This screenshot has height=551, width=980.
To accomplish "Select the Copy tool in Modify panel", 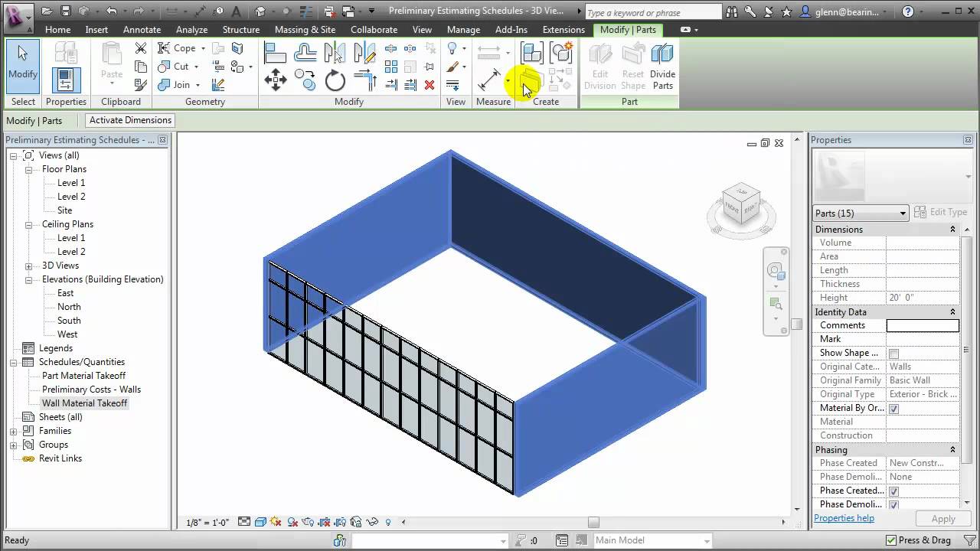I will pos(305,80).
